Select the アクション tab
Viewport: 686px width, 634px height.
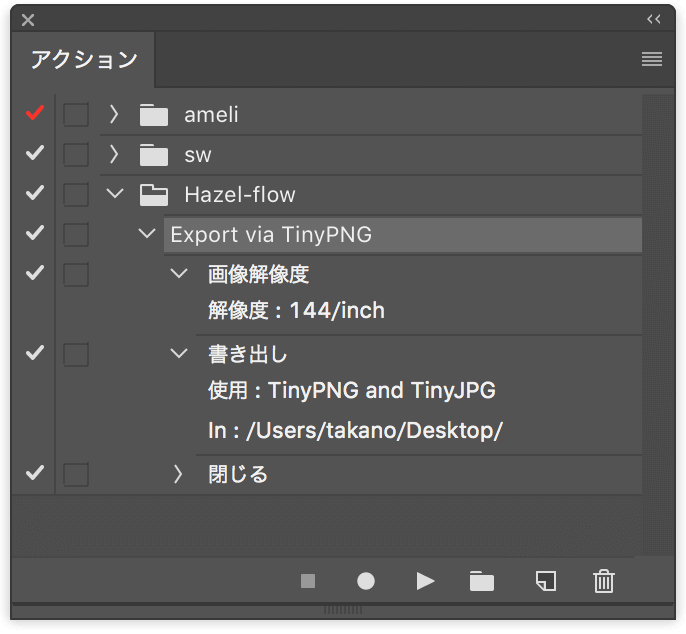point(84,60)
